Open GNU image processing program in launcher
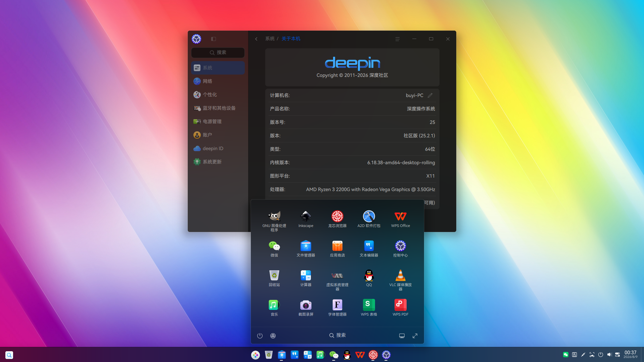This screenshot has width=644, height=362. click(x=274, y=220)
